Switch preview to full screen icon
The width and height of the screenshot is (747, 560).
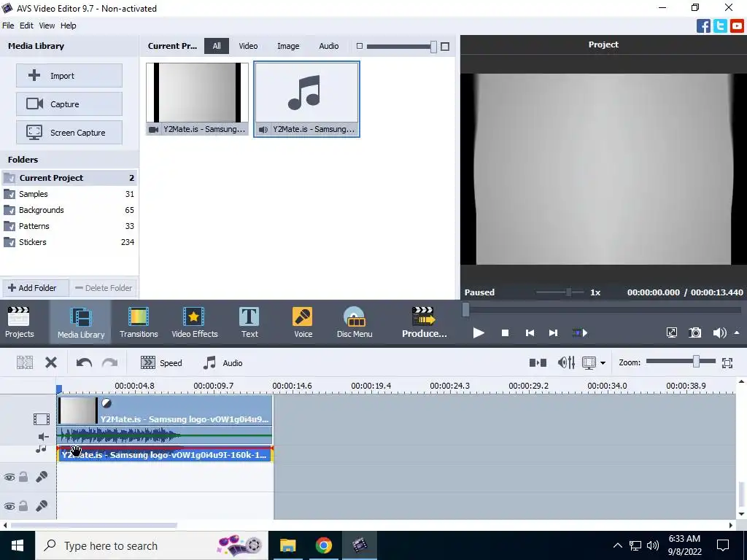[x=672, y=332]
